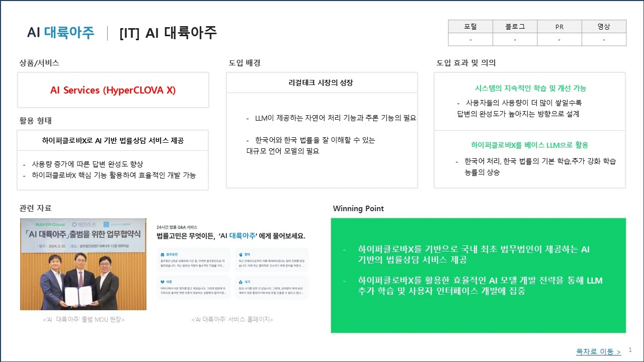
Task: Select green '하이퍼클로바X를 베이스 LLM으로 활용' heading
Action: coord(530,145)
